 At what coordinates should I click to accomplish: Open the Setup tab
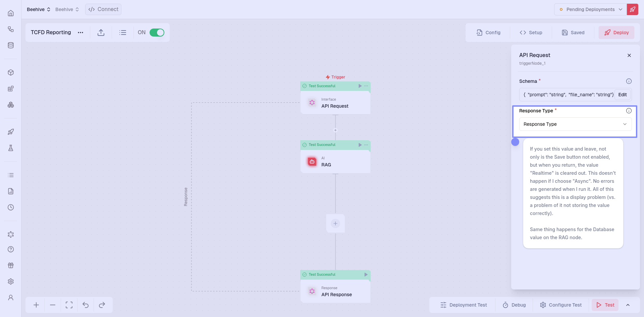point(531,33)
